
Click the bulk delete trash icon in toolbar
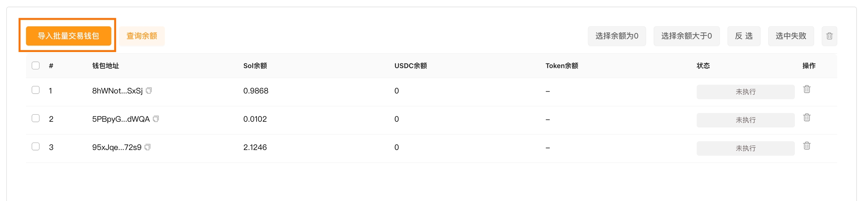click(x=829, y=36)
